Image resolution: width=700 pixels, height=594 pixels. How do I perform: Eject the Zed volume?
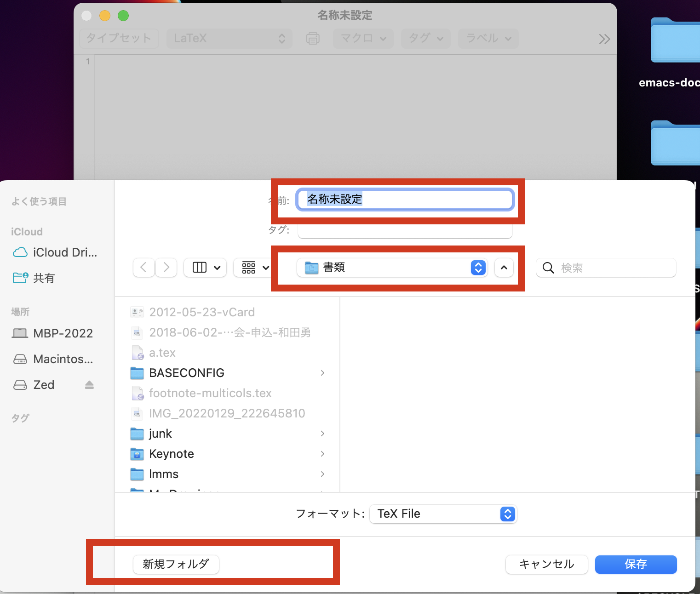89,385
